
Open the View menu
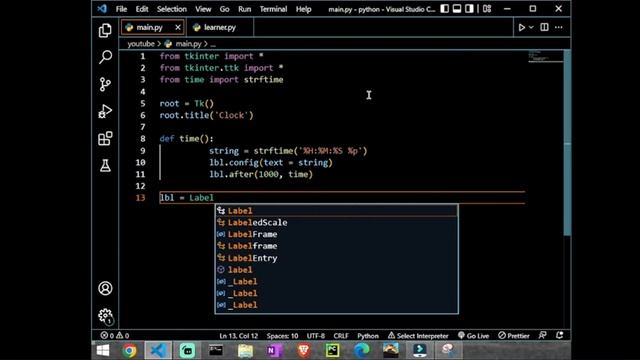tap(203, 9)
